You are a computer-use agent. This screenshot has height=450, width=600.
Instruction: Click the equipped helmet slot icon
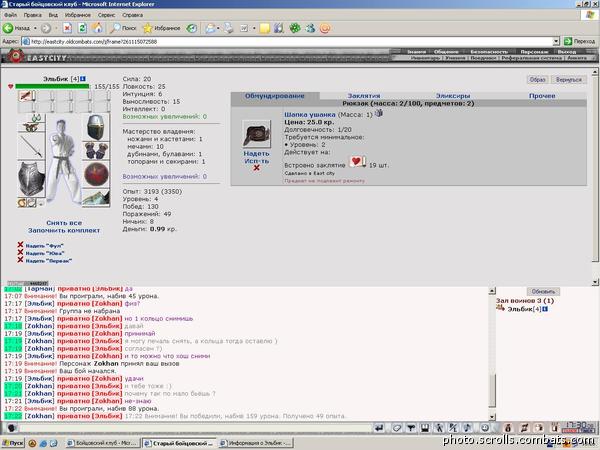(x=96, y=127)
